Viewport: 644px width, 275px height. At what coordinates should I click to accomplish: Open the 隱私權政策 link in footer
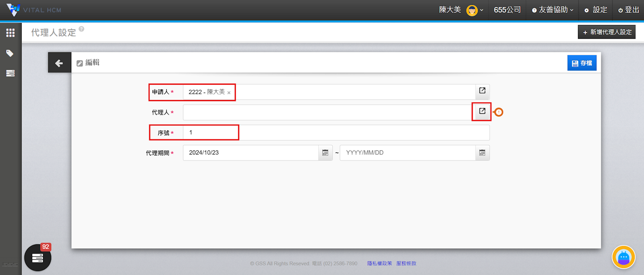click(x=379, y=263)
